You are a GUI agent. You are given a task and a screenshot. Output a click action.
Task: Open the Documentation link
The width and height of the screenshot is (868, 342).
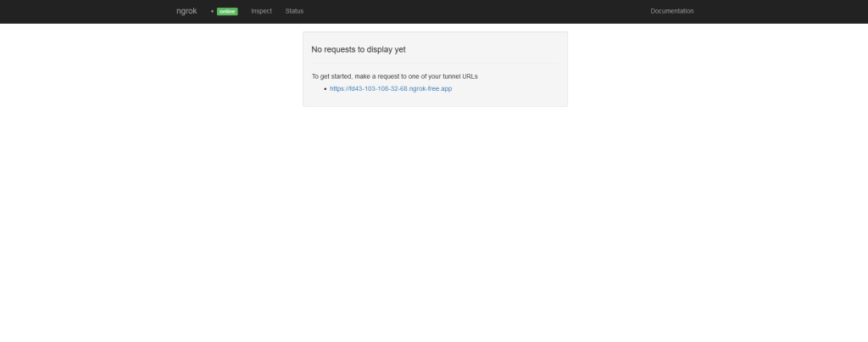point(671,11)
